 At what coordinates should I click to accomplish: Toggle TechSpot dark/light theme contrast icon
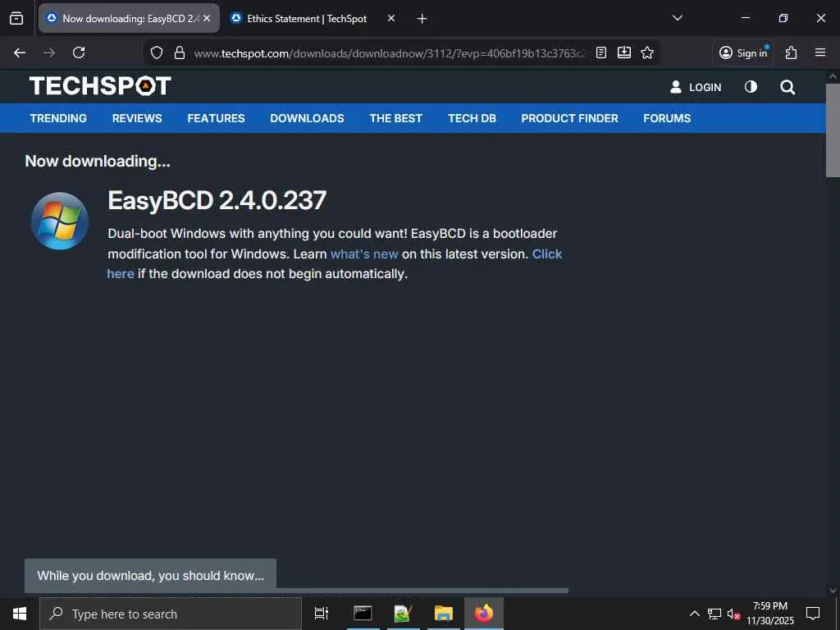tap(751, 87)
